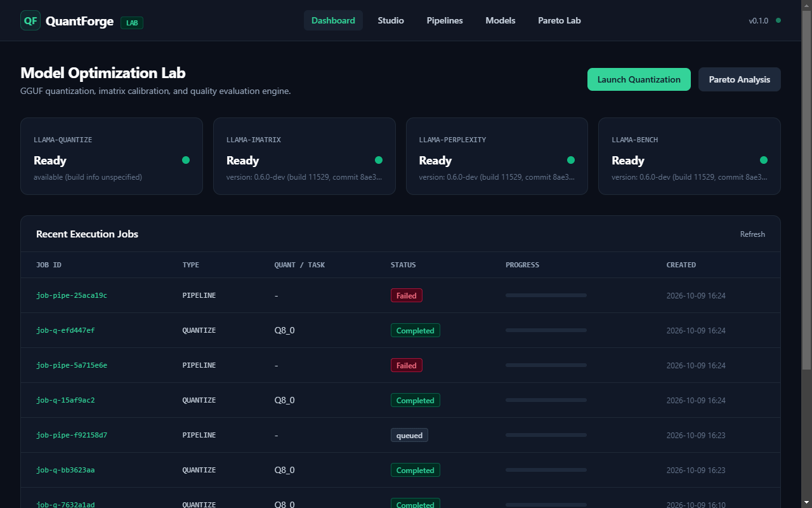Open job job-q-efd447ef

pyautogui.click(x=65, y=330)
